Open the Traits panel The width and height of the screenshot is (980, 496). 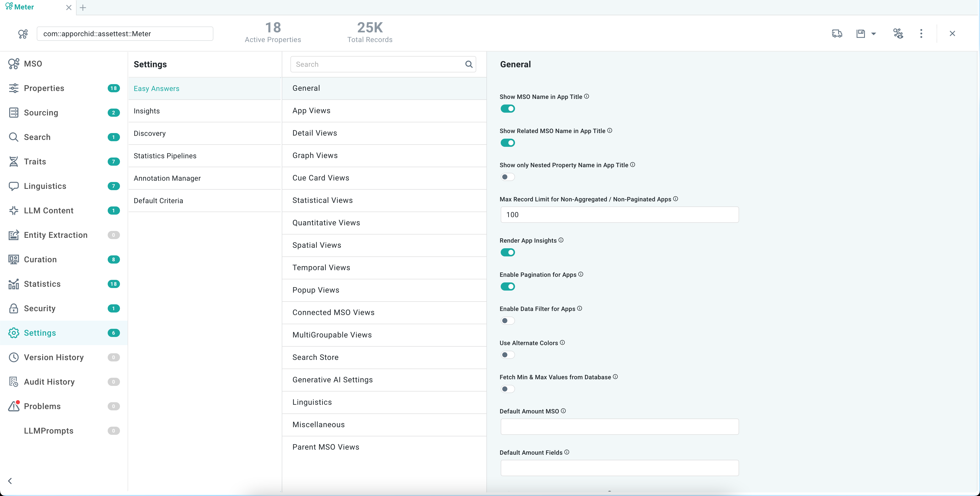click(35, 162)
